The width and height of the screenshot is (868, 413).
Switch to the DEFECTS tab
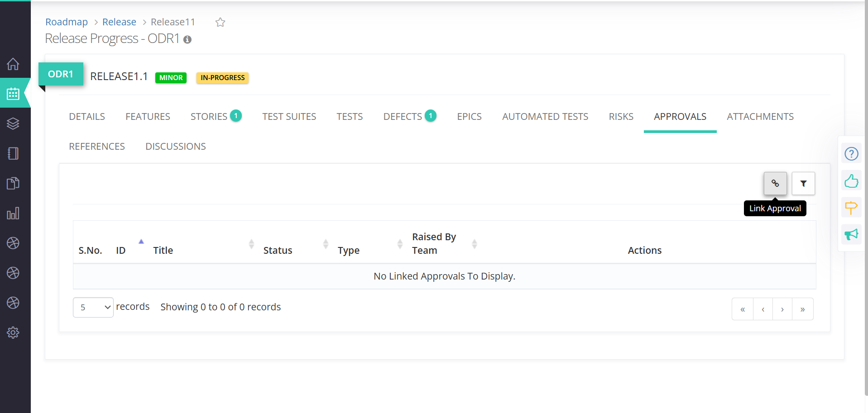(x=403, y=117)
